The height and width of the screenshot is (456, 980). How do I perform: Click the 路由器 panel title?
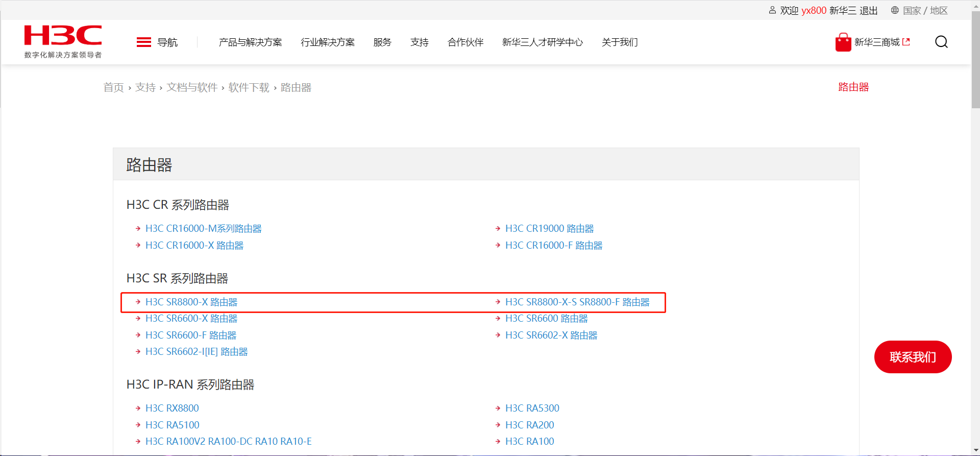(149, 165)
